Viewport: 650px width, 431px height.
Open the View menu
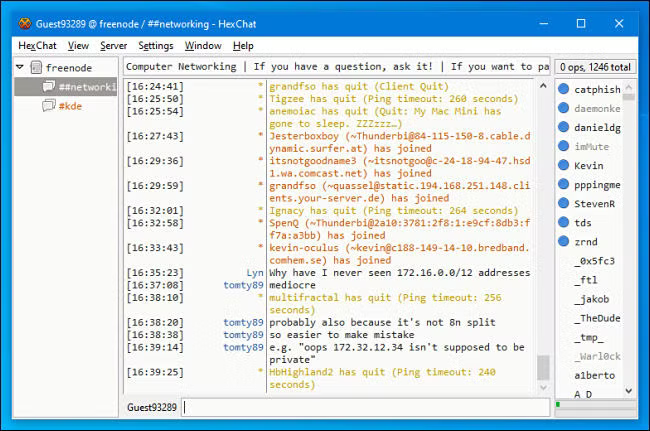coord(78,46)
